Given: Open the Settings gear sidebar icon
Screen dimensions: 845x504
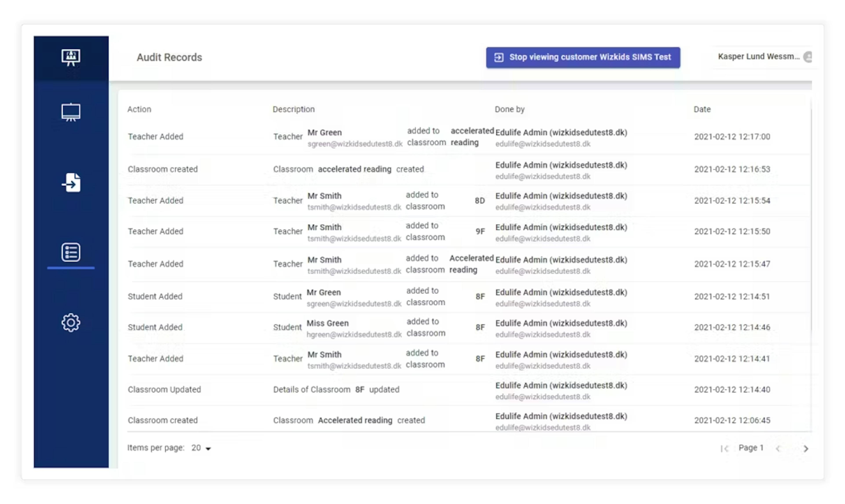Looking at the screenshot, I should tap(71, 323).
